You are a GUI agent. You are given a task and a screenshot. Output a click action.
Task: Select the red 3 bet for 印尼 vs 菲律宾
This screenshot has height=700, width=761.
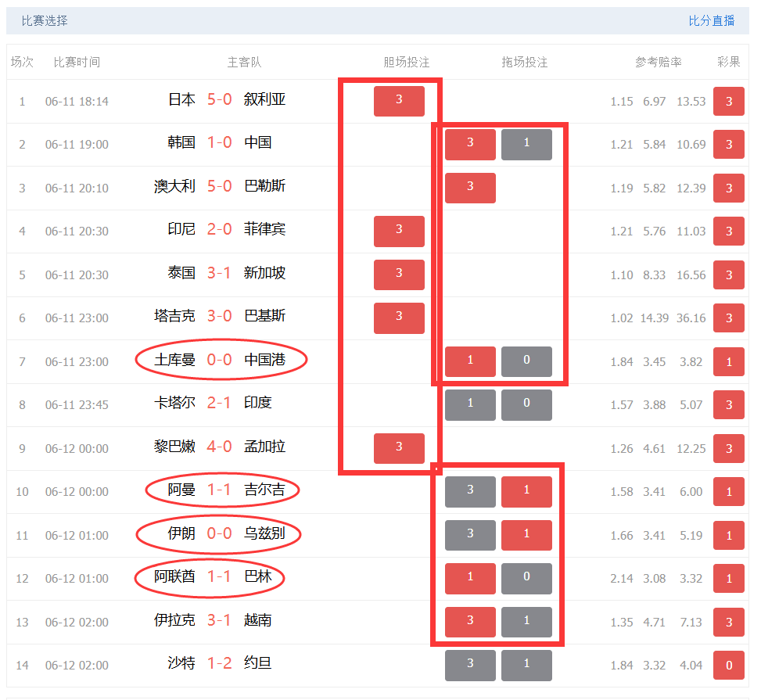(399, 232)
